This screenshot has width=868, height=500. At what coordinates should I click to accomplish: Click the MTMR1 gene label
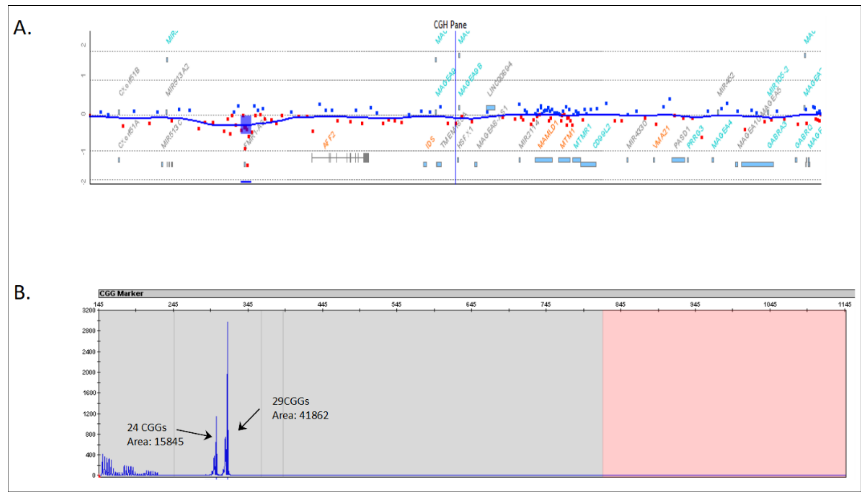(582, 136)
